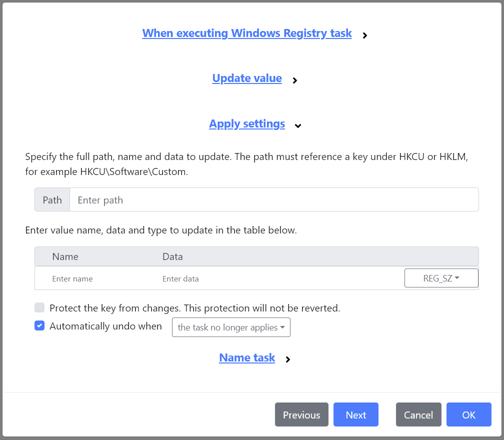
Task: Click the 'Enter name' value field
Action: (90, 278)
